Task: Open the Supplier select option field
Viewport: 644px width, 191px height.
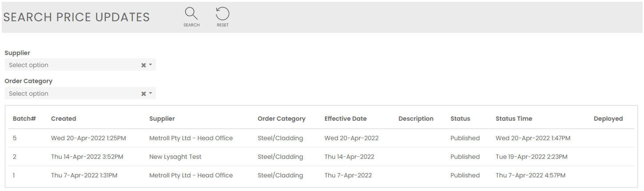Action: point(71,65)
